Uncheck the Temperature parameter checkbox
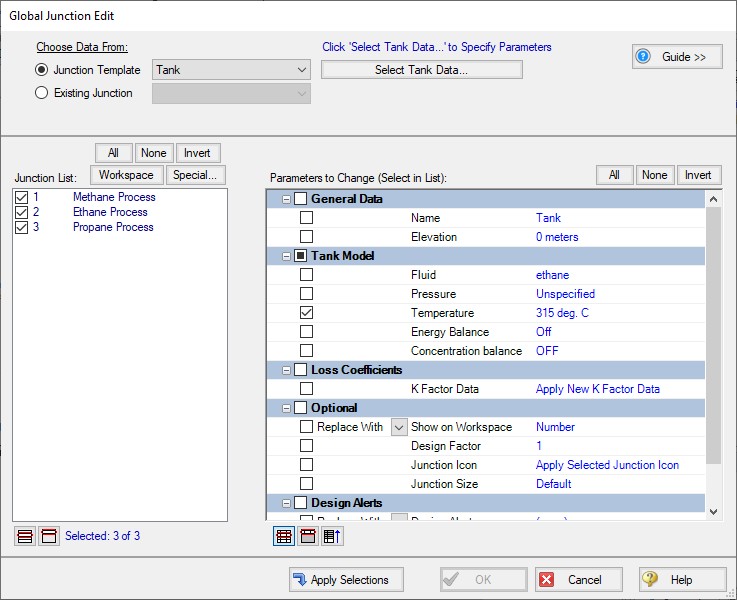Viewport: 737px width, 600px height. point(307,313)
